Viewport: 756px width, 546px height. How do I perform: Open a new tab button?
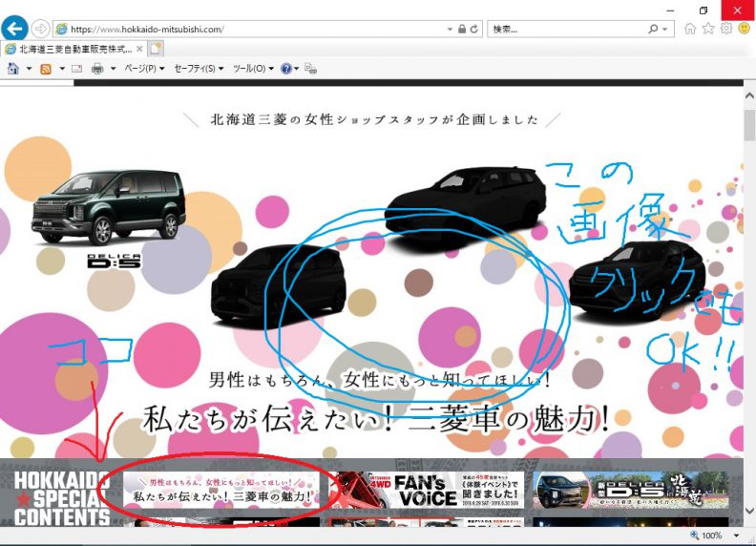(x=156, y=49)
